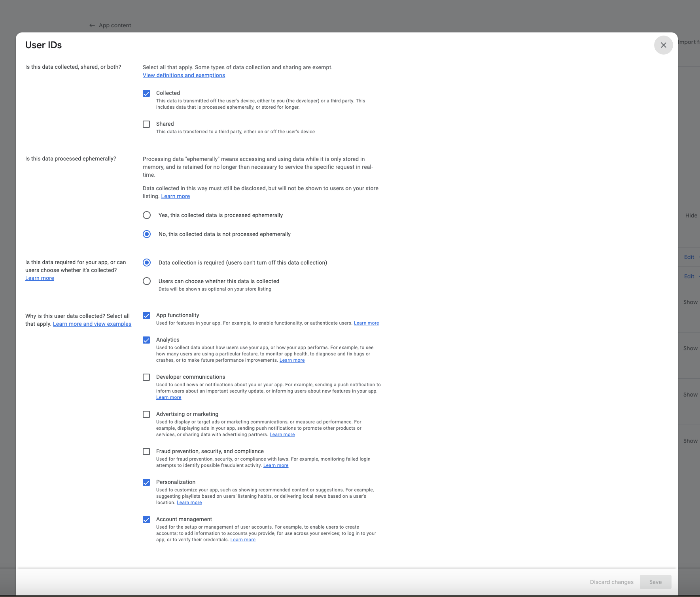Click Discard changes

[611, 582]
